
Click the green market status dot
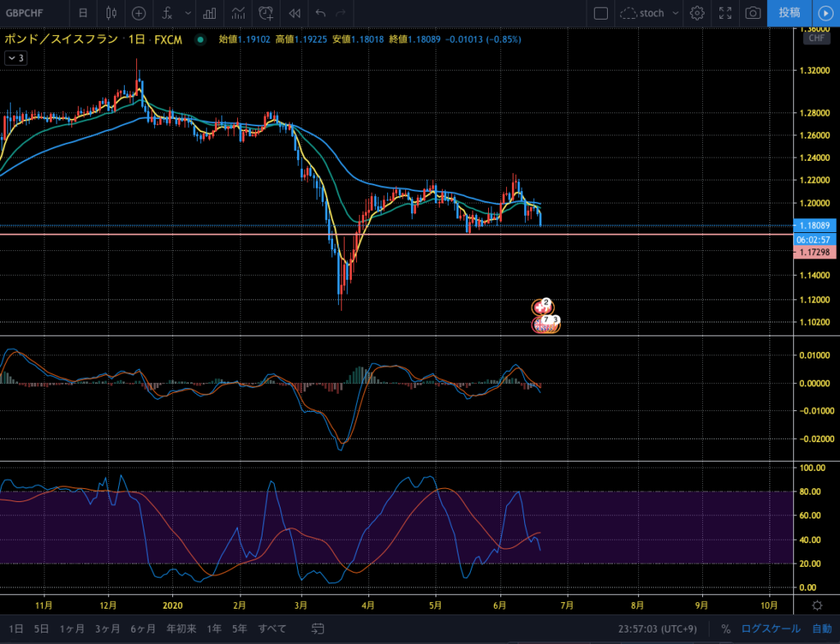[x=200, y=39]
